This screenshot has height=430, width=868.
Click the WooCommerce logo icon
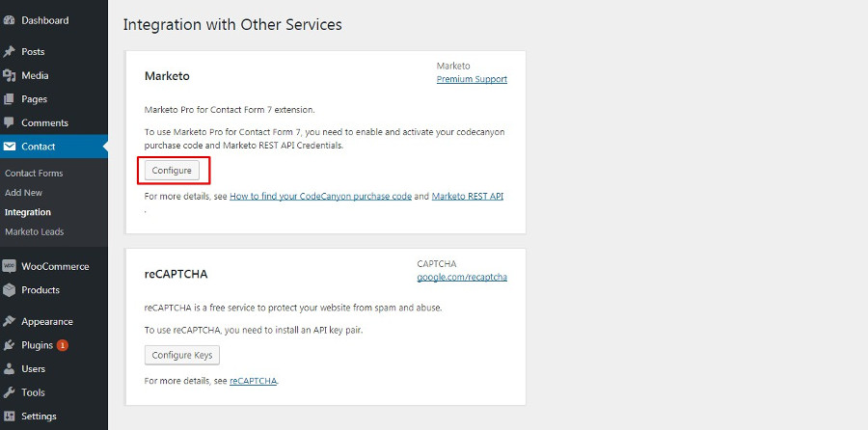click(10, 267)
